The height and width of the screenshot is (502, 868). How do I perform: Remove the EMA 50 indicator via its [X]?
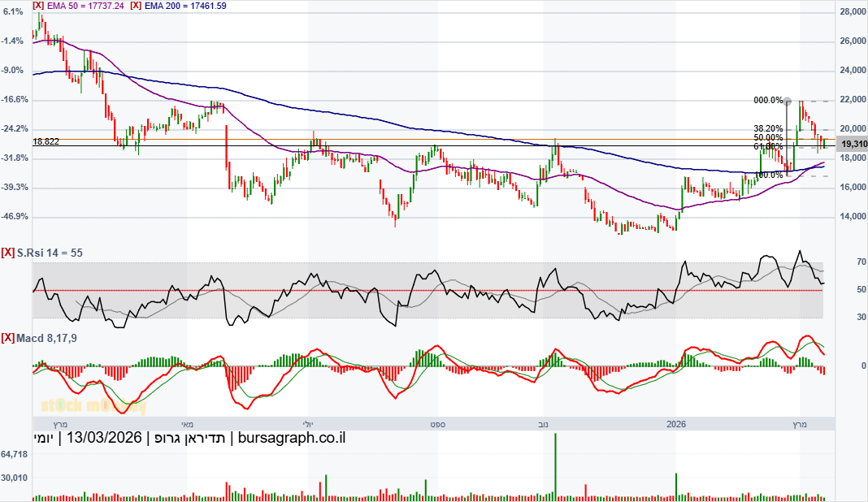click(x=38, y=6)
